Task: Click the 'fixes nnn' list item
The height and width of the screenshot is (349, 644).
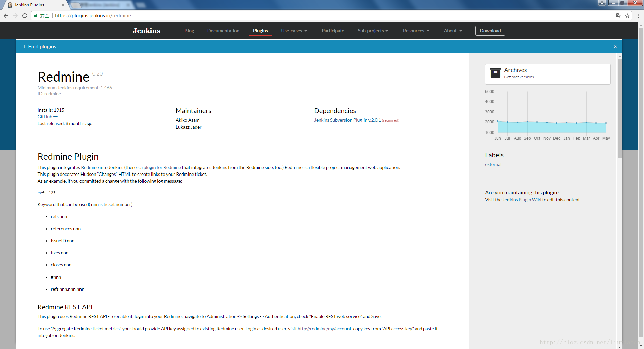Action: 60,253
